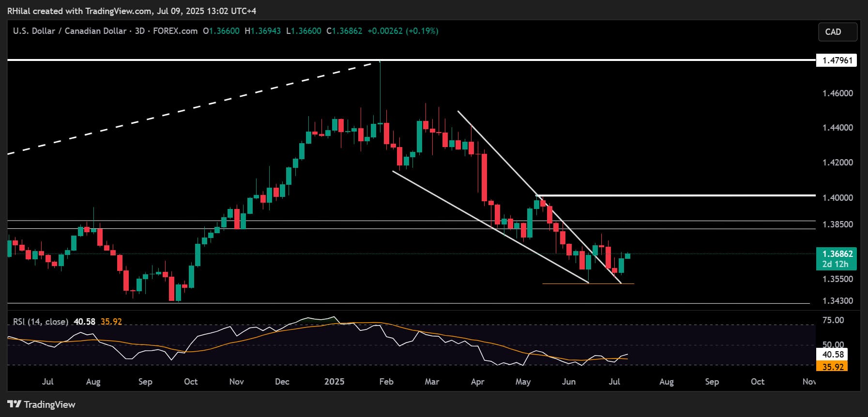Click the FOREX.com data source label
The image size is (868, 417).
click(175, 31)
